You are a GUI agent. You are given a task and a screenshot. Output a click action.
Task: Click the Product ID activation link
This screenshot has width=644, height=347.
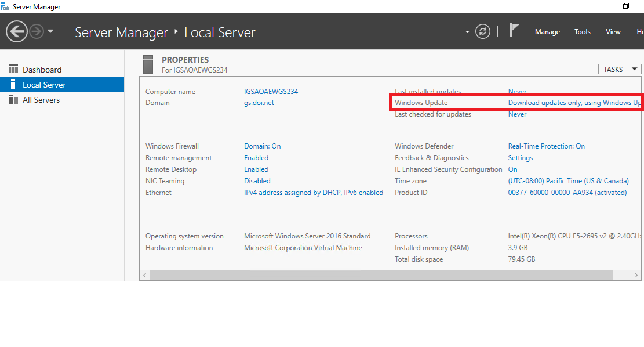[567, 193]
